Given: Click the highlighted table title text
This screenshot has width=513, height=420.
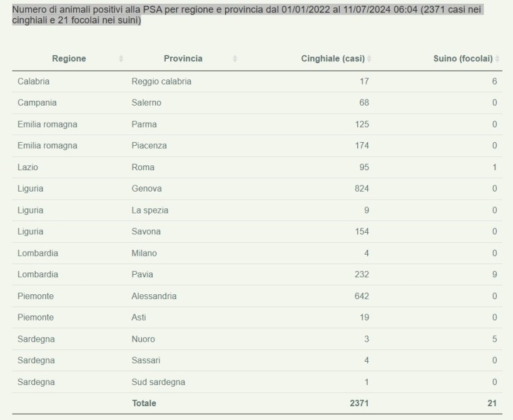Looking at the screenshot, I should [x=247, y=16].
